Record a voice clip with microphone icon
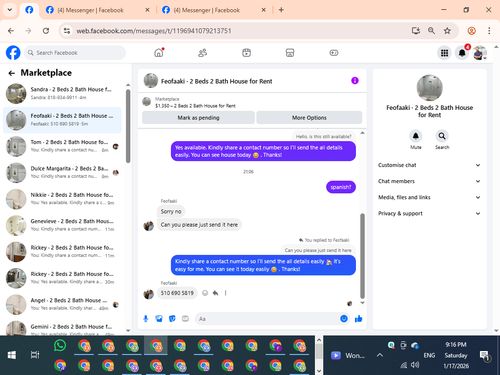The height and width of the screenshot is (375, 500). (x=146, y=319)
